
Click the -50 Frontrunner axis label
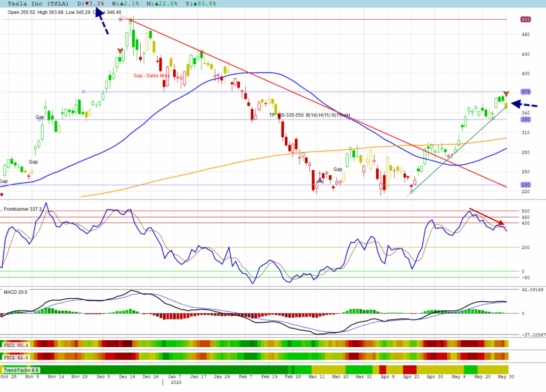click(525, 278)
